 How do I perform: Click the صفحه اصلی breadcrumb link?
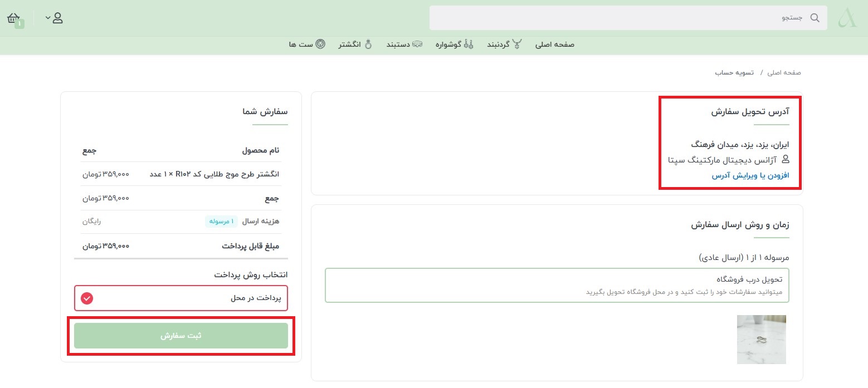786,73
